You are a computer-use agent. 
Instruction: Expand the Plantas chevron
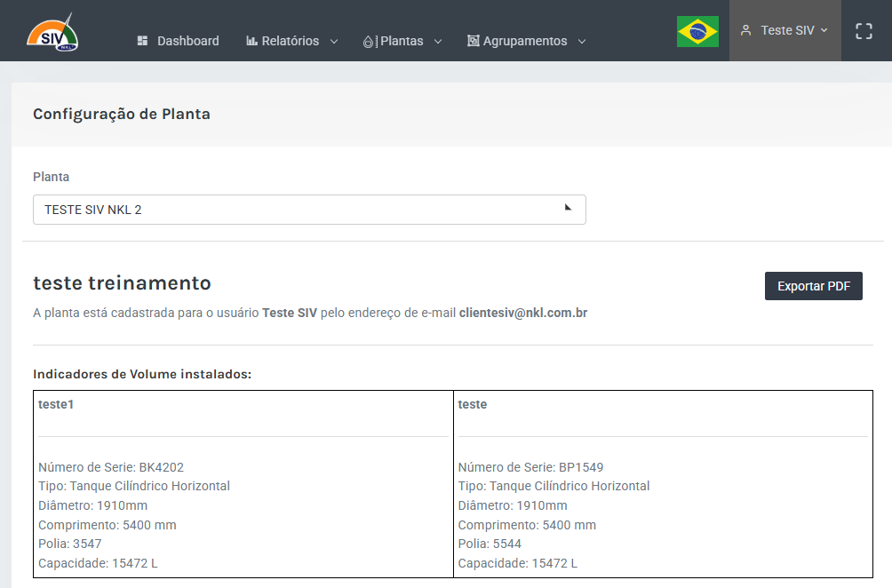tap(438, 42)
